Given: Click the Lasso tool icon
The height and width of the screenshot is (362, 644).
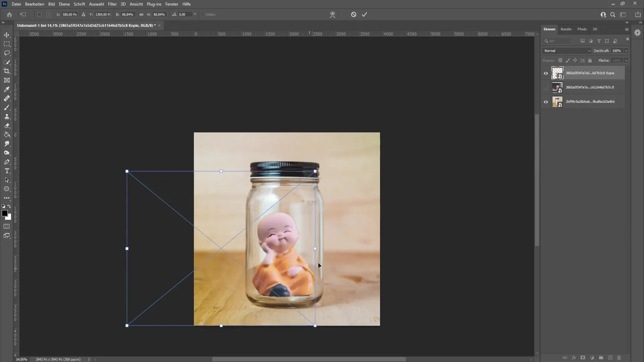Looking at the screenshot, I should pos(7,53).
